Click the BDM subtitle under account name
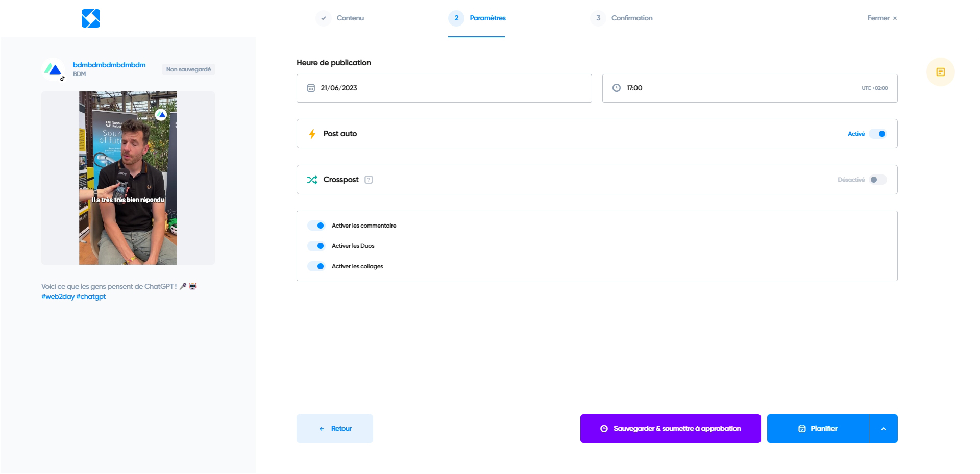The image size is (980, 474). coord(79,74)
